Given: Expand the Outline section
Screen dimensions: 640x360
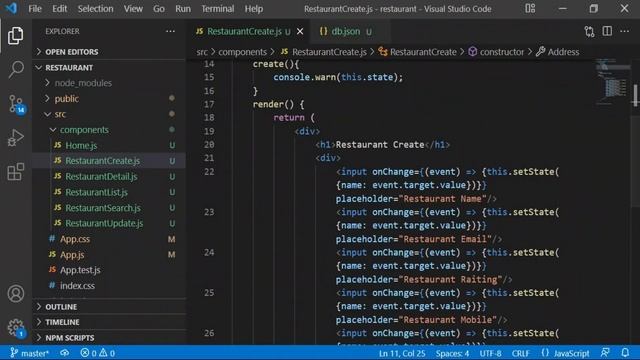Looking at the screenshot, I should [109, 307].
